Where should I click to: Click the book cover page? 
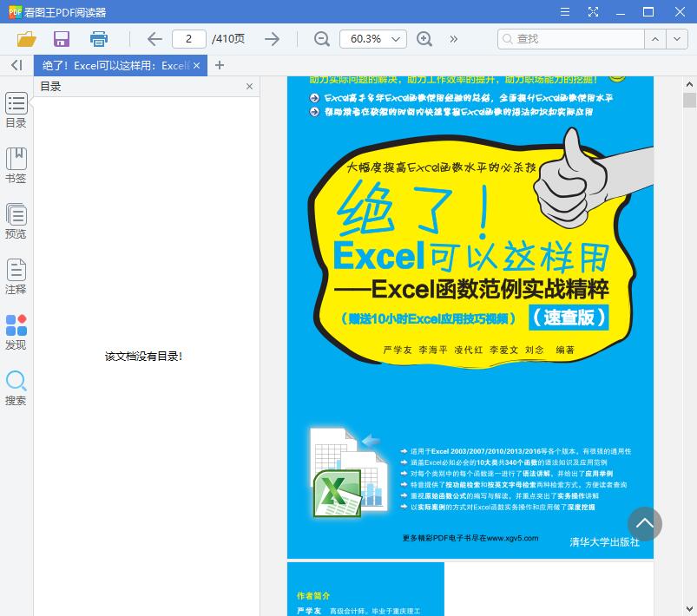coord(470,318)
